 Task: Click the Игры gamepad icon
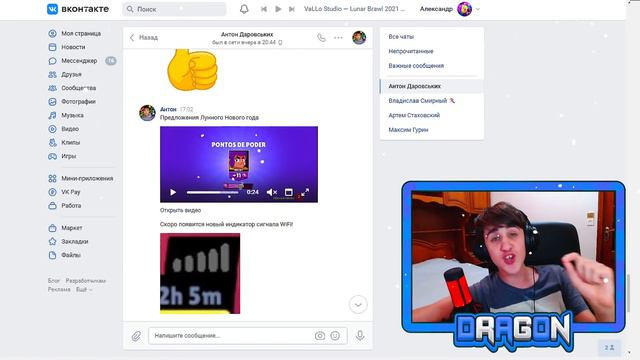(52, 156)
